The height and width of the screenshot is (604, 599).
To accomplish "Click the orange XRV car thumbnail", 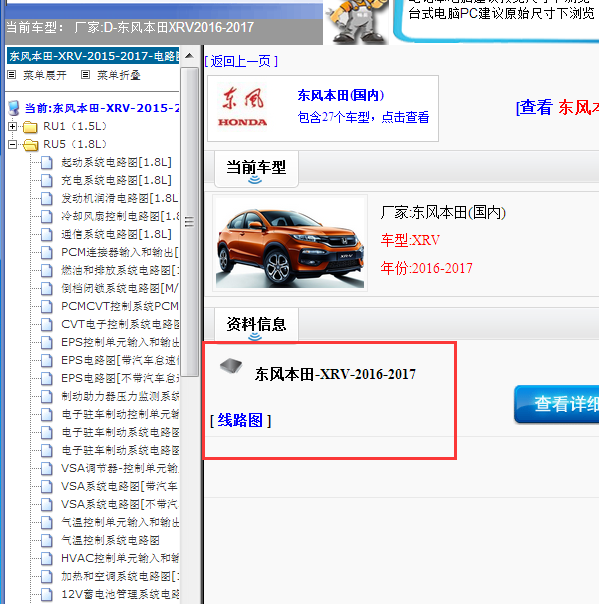I will [x=290, y=243].
